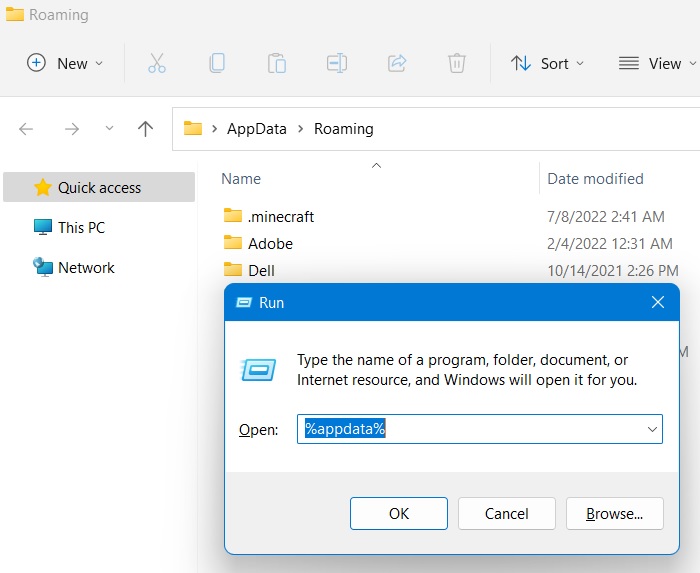Viewport: 700px width, 573px height.
Task: Expand the Run Open history dropdown arrow
Action: pyautogui.click(x=652, y=429)
